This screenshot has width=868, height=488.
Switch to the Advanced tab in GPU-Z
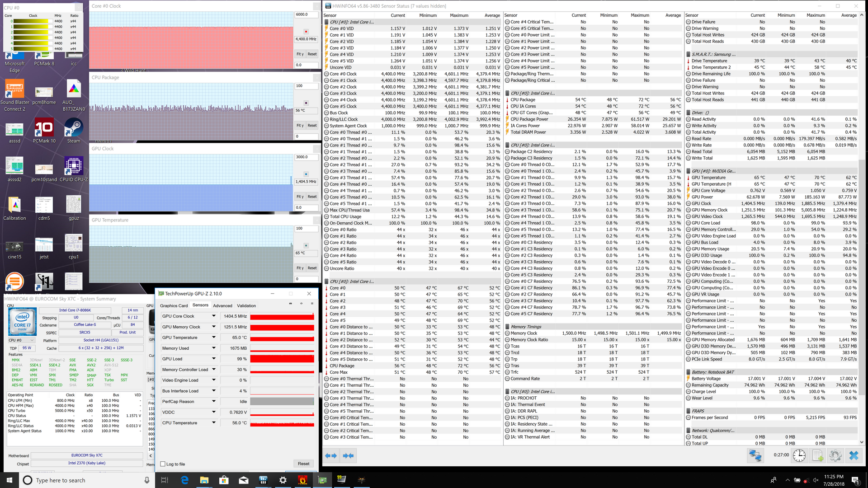coord(222,306)
